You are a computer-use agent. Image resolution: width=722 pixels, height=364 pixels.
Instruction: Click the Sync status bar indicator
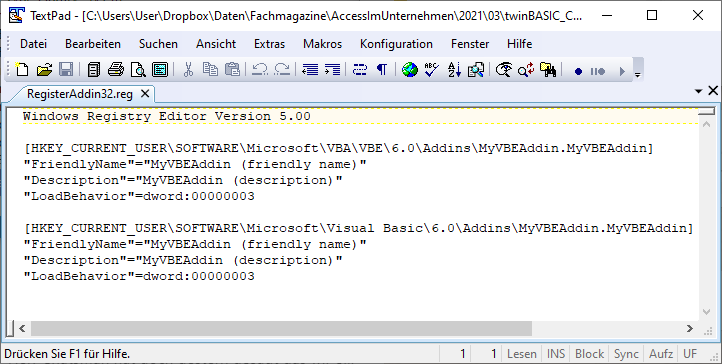click(626, 354)
